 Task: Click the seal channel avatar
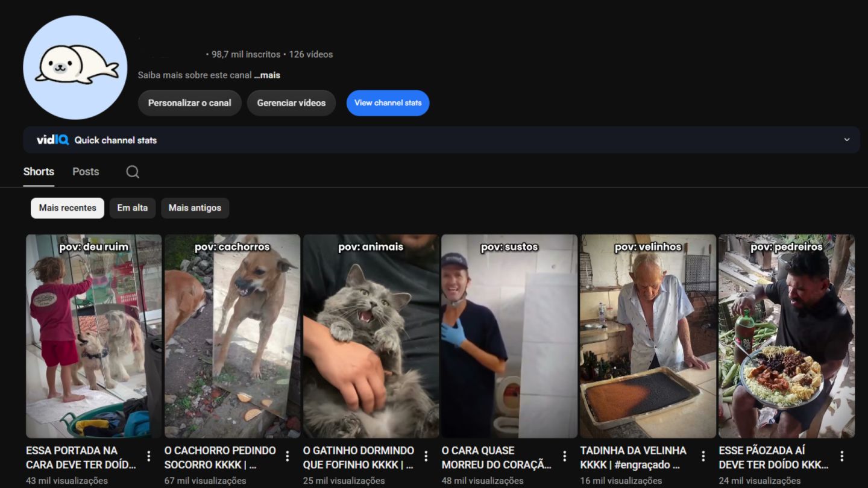click(75, 67)
